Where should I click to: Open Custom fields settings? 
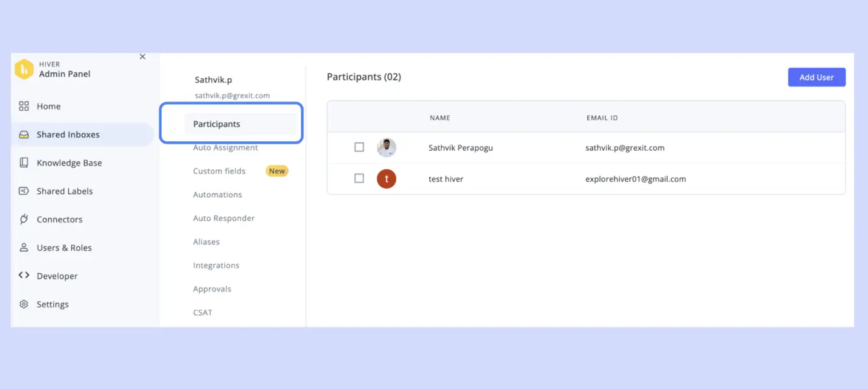tap(219, 171)
